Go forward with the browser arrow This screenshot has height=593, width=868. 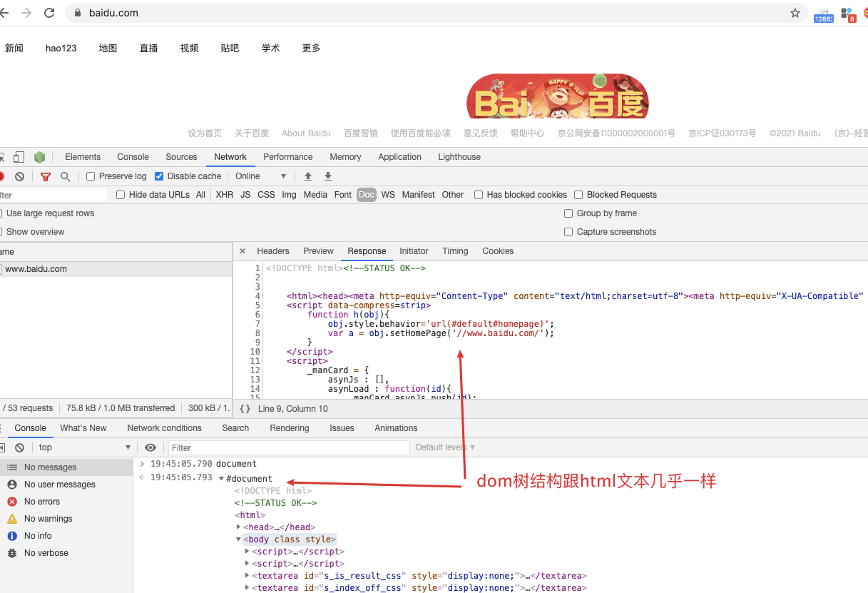[x=26, y=13]
